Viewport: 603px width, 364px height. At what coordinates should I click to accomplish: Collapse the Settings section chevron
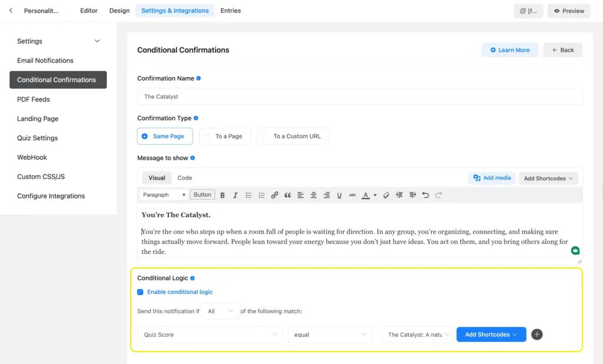(x=97, y=41)
